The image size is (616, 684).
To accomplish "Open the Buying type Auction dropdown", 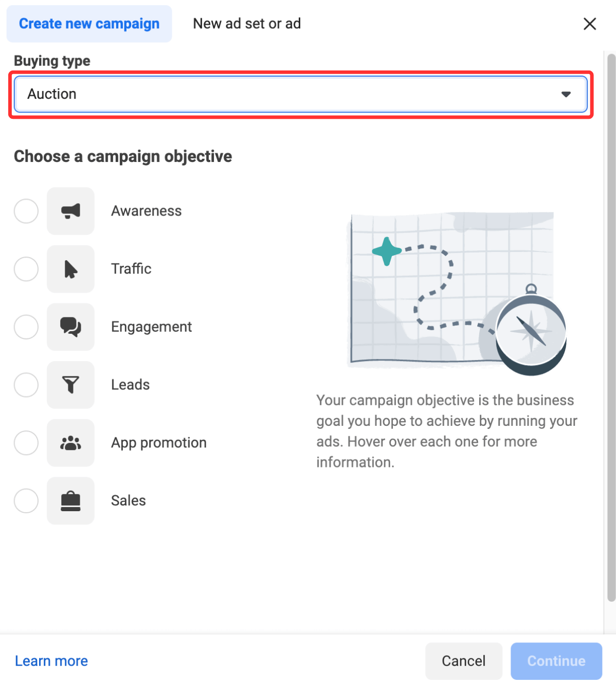I will pyautogui.click(x=300, y=94).
